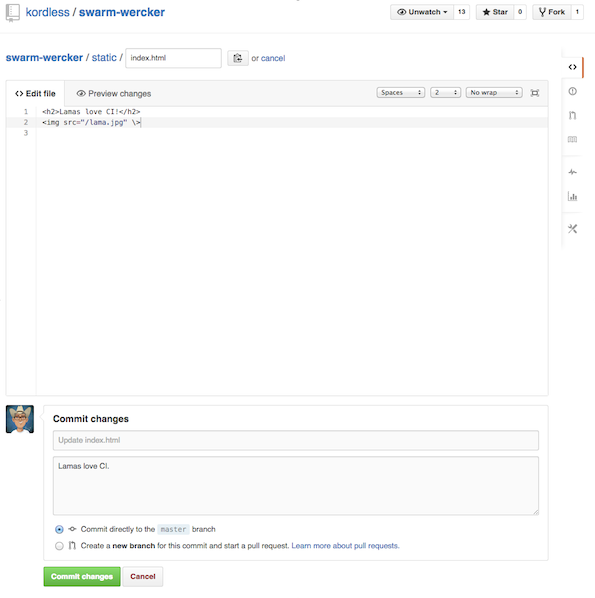
Task: Toggle the editor fullscreen Zen mode icon
Action: click(535, 93)
